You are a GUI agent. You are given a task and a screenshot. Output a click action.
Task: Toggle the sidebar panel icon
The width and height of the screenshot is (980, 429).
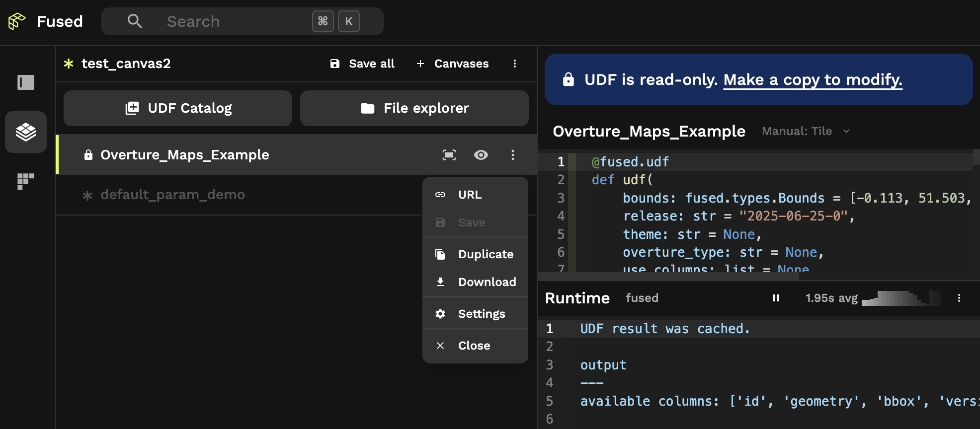[x=26, y=82]
